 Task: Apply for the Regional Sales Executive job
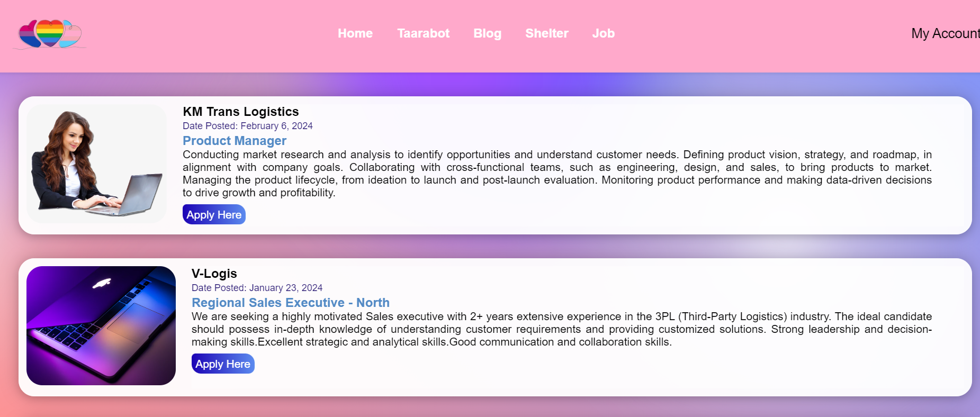click(223, 364)
